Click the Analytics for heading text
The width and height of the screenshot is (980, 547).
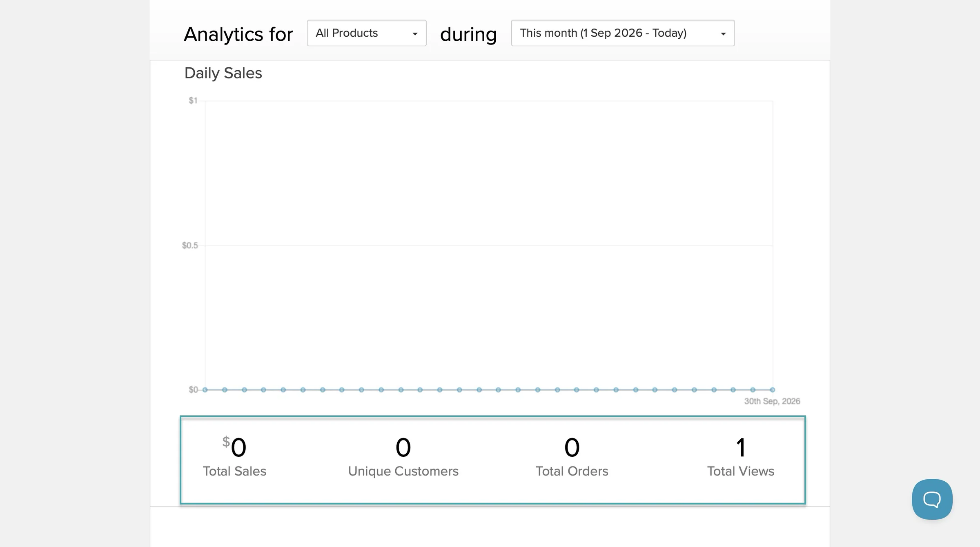point(238,34)
